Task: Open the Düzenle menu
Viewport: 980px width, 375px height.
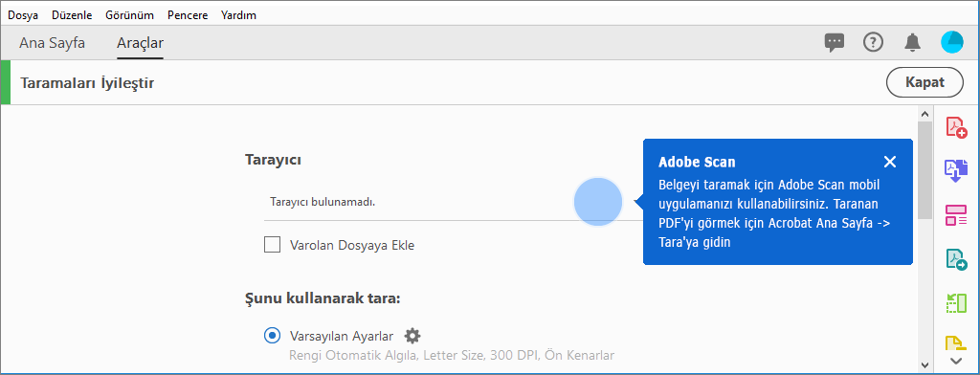Action: 72,15
